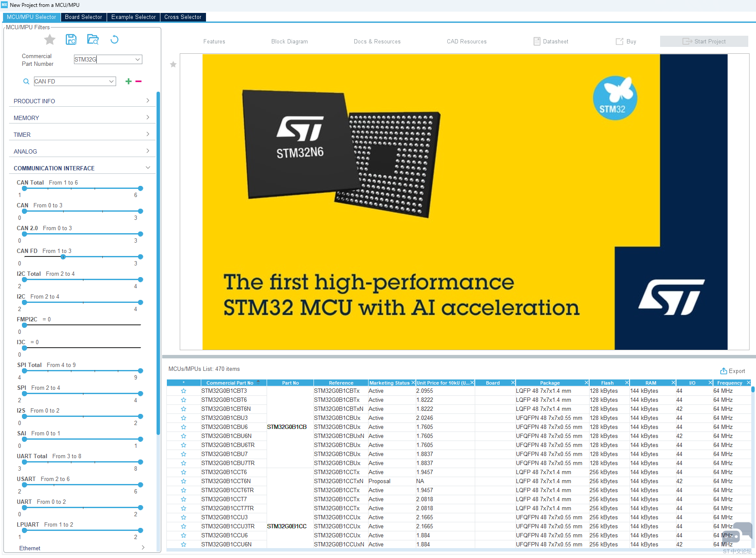Favorite the STM32G0B1CCU3 row star
This screenshot has width=756, height=558.
coord(184,518)
